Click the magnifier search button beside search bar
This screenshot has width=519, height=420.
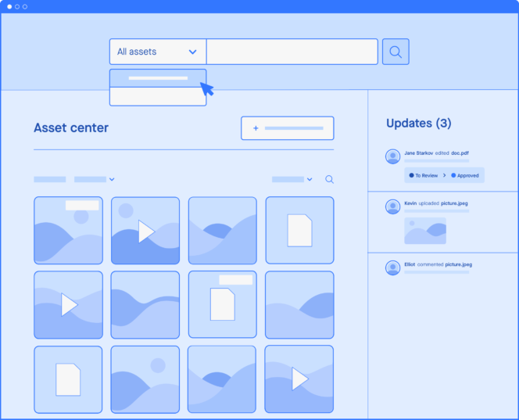(x=396, y=52)
